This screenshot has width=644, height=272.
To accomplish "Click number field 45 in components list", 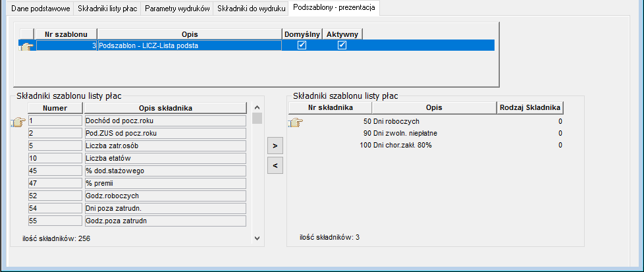I will [55, 171].
